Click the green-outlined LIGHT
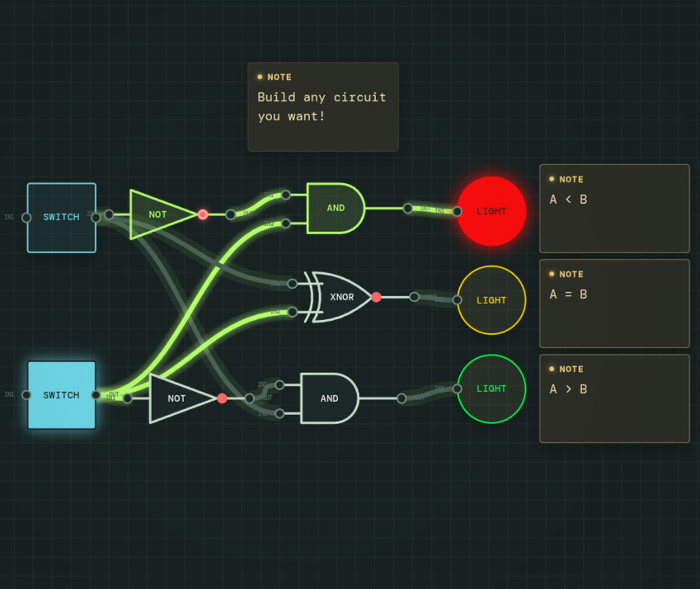The height and width of the screenshot is (589, 700). (x=491, y=389)
